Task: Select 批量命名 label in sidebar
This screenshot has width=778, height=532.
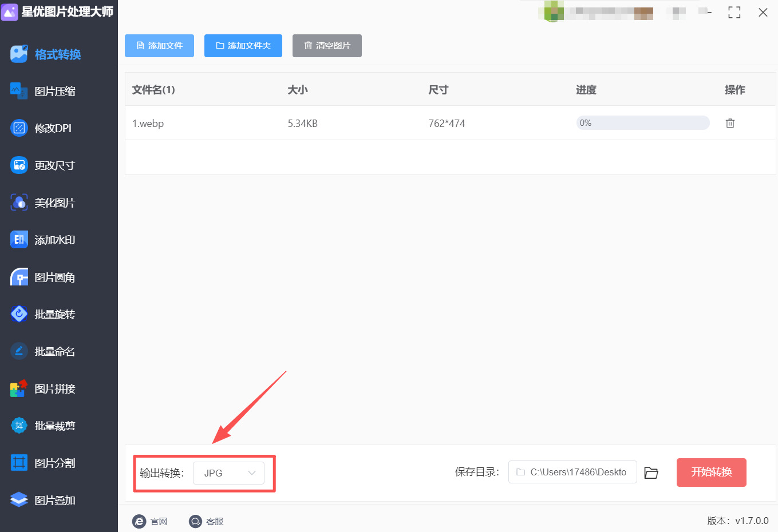Action: [55, 352]
